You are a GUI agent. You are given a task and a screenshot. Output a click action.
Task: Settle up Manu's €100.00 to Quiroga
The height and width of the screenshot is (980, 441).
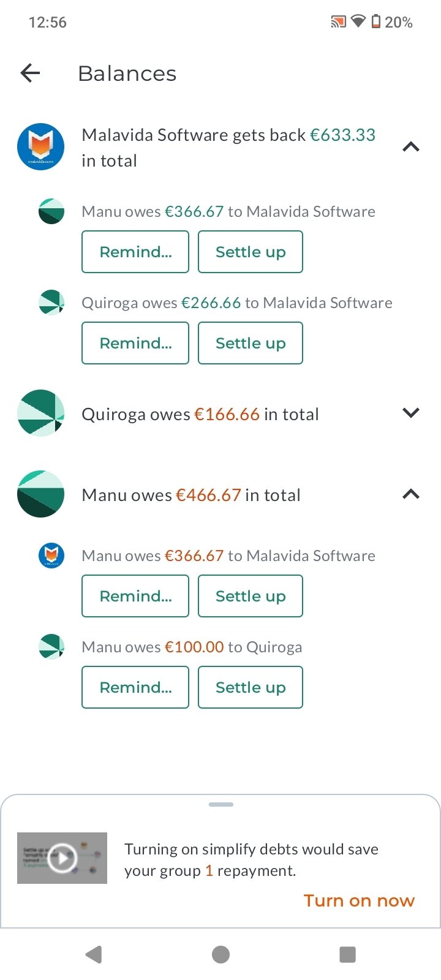[251, 687]
